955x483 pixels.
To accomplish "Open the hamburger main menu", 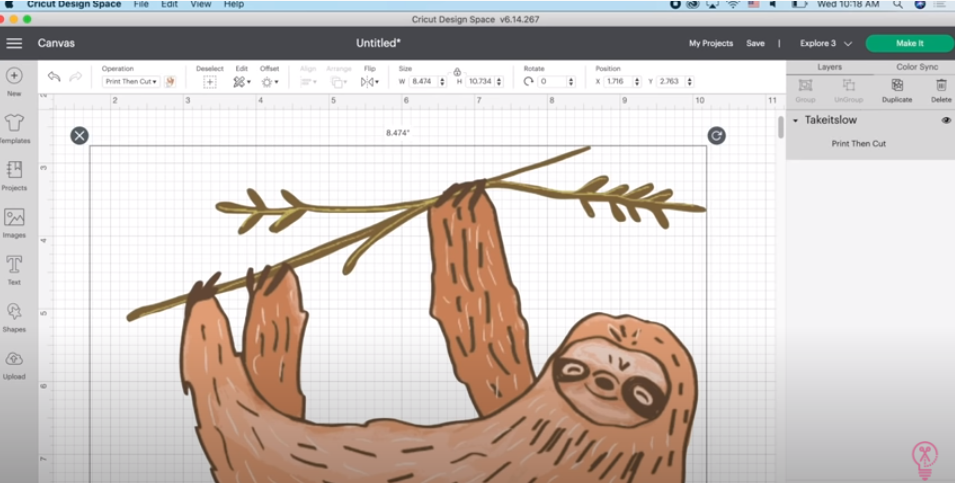I will point(14,43).
